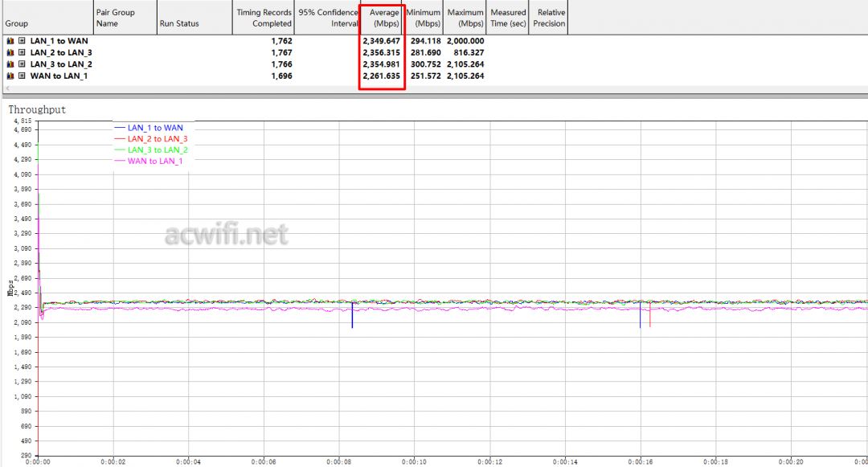Click the Measured Time (sec) column header
This screenshot has width=868, height=467.
pos(508,17)
